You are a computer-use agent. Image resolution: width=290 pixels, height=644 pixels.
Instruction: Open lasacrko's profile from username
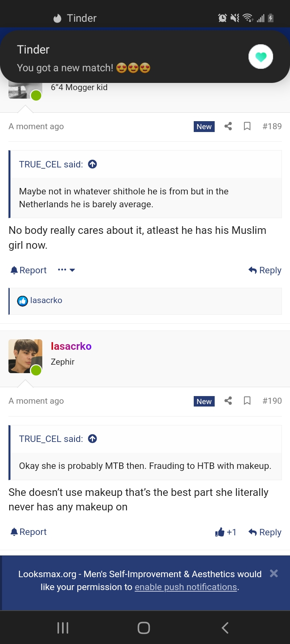pos(71,346)
